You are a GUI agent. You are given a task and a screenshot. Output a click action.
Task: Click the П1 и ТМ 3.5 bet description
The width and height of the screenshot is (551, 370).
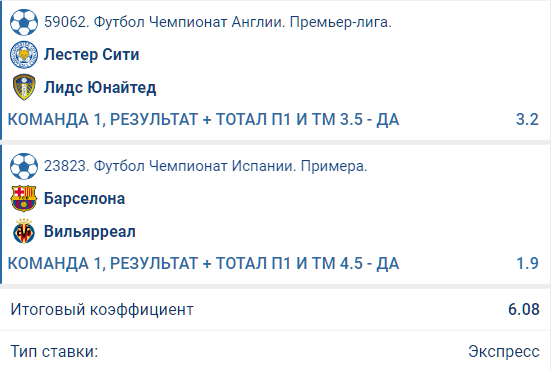[203, 119]
